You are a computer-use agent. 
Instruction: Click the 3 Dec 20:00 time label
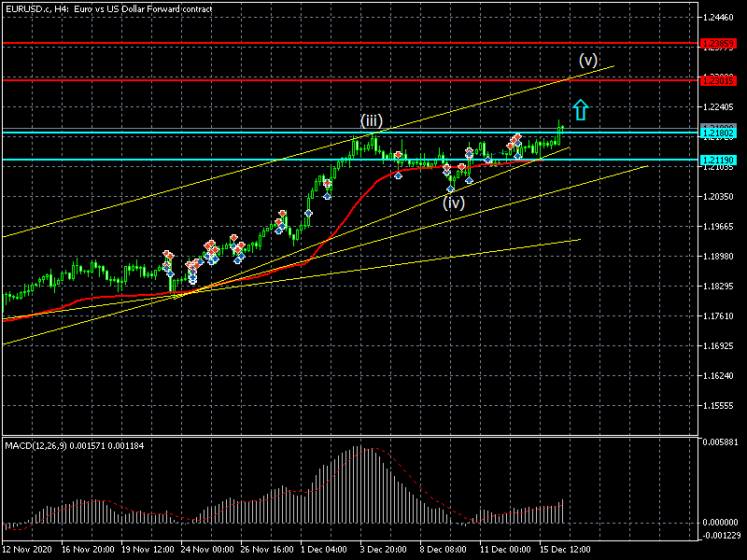coord(383,550)
